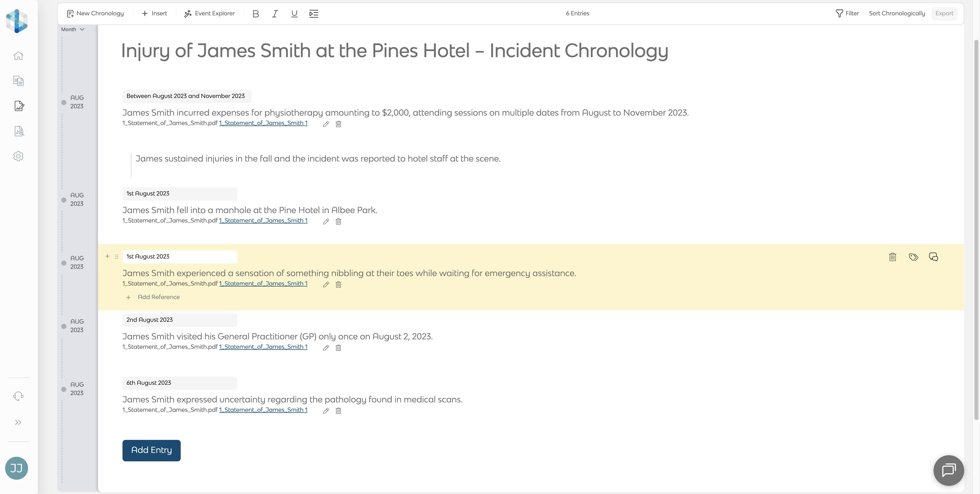This screenshot has width=980, height=494.
Task: Open the Filter option
Action: [847, 13]
